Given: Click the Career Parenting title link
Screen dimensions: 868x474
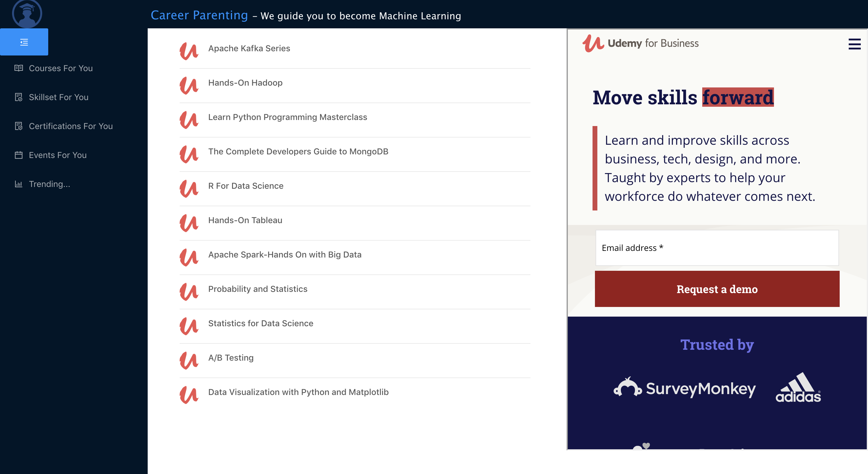Looking at the screenshot, I should pyautogui.click(x=199, y=15).
